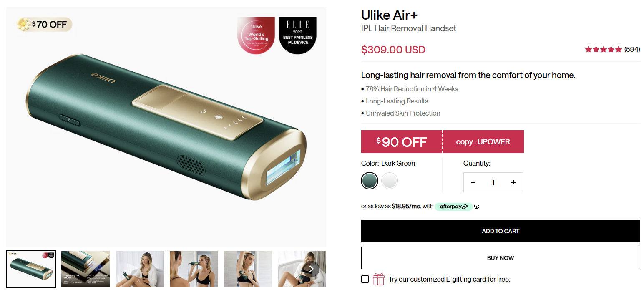
Task: Click the quantity number field
Action: tap(493, 182)
